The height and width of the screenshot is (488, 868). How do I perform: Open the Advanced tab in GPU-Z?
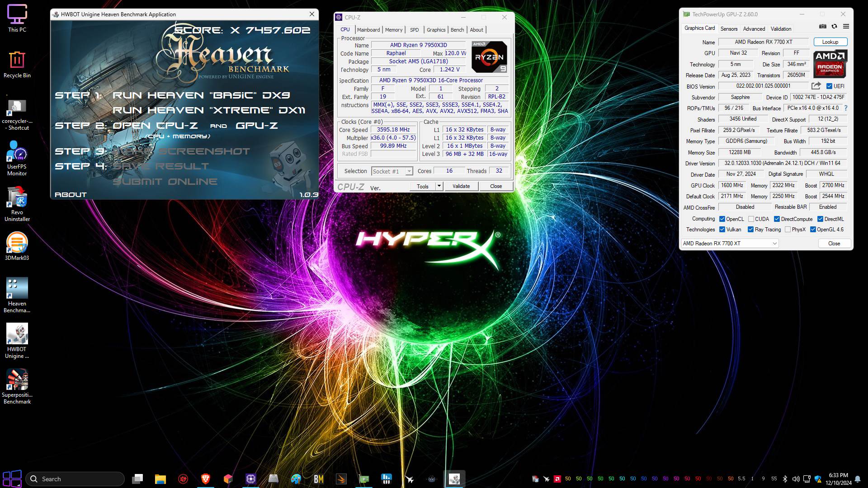coord(754,28)
